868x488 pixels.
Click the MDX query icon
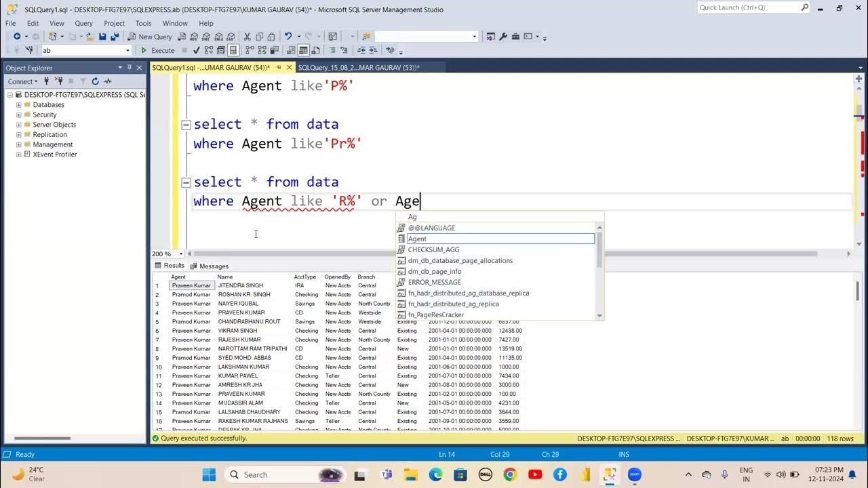(194, 37)
